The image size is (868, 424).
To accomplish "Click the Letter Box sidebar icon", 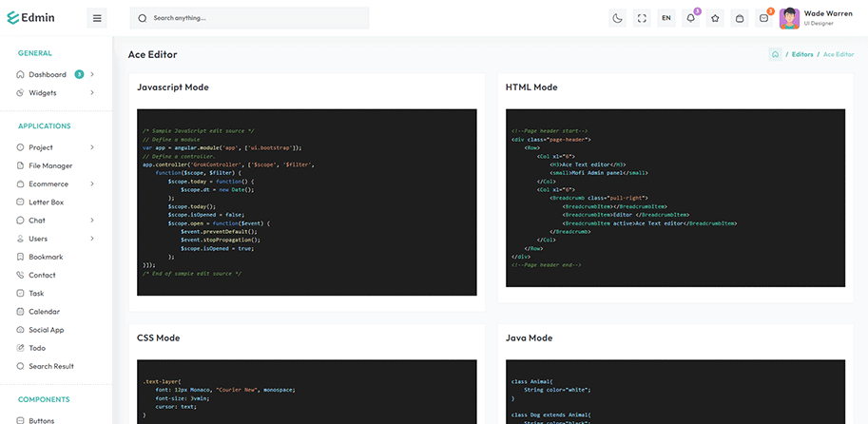I will click(x=20, y=202).
